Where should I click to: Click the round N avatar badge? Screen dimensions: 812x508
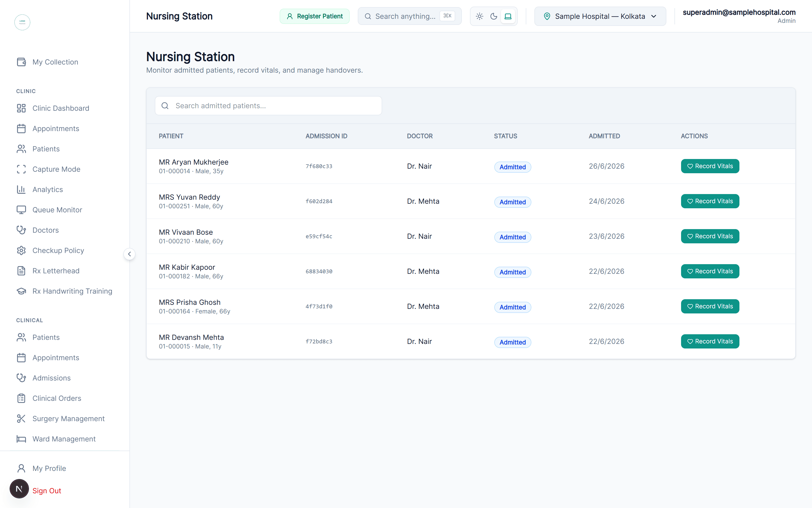[x=19, y=489]
